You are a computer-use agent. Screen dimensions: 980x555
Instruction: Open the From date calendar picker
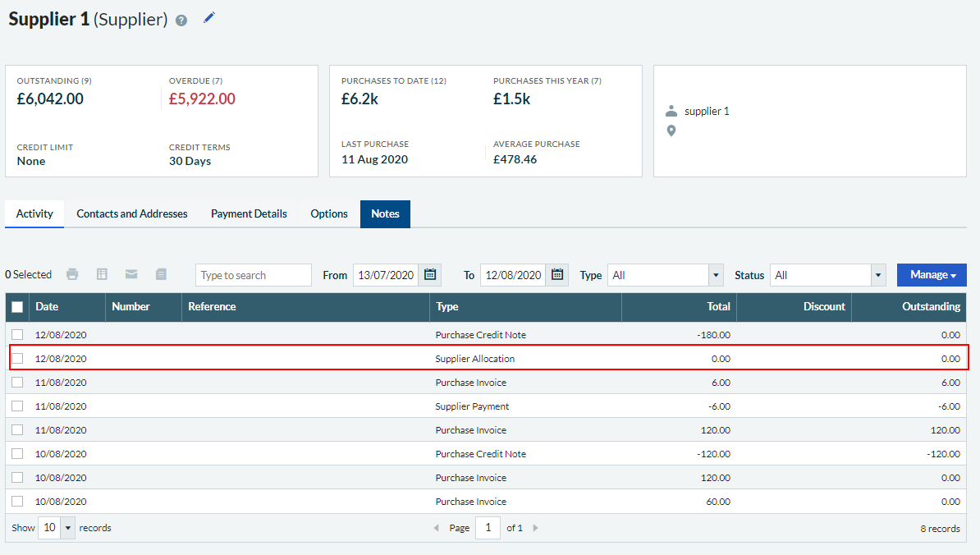[430, 275]
